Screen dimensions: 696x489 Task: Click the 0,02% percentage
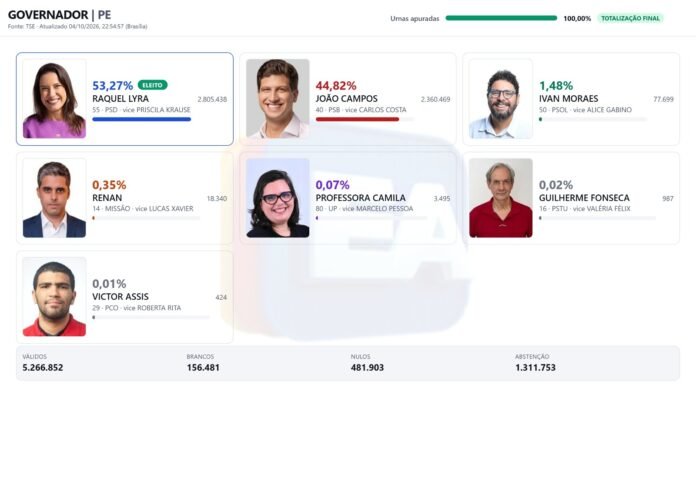[556, 185]
